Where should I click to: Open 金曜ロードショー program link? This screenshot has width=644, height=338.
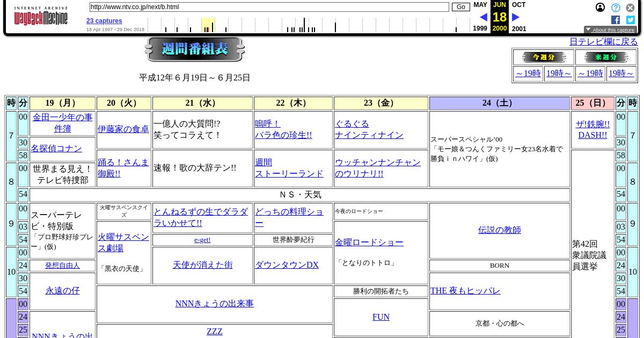[x=369, y=243]
